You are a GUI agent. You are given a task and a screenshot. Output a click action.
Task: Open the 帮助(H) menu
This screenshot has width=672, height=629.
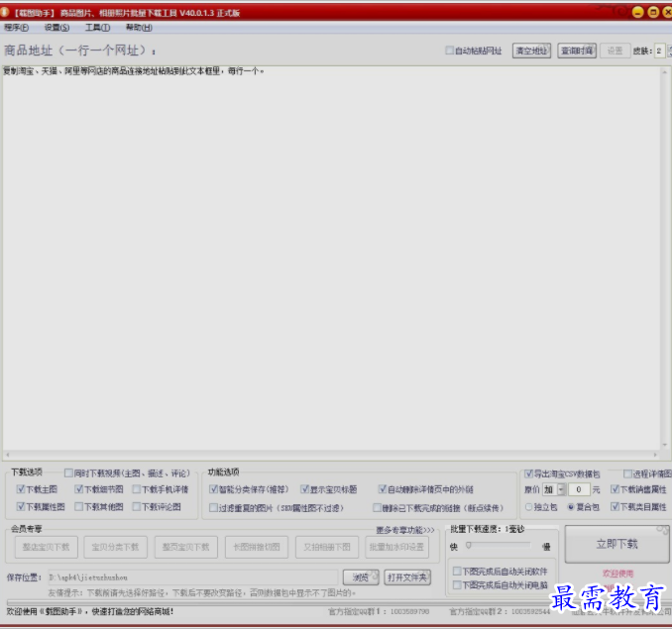click(139, 28)
